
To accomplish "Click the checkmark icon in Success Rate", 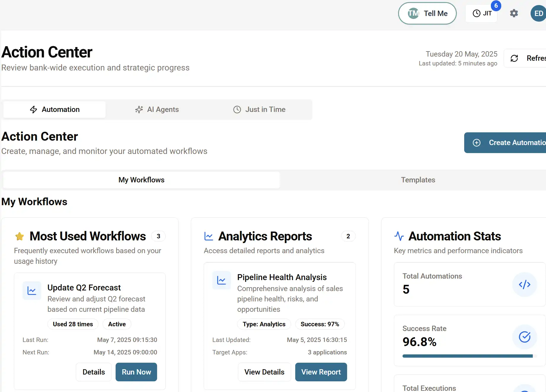I will [x=524, y=337].
